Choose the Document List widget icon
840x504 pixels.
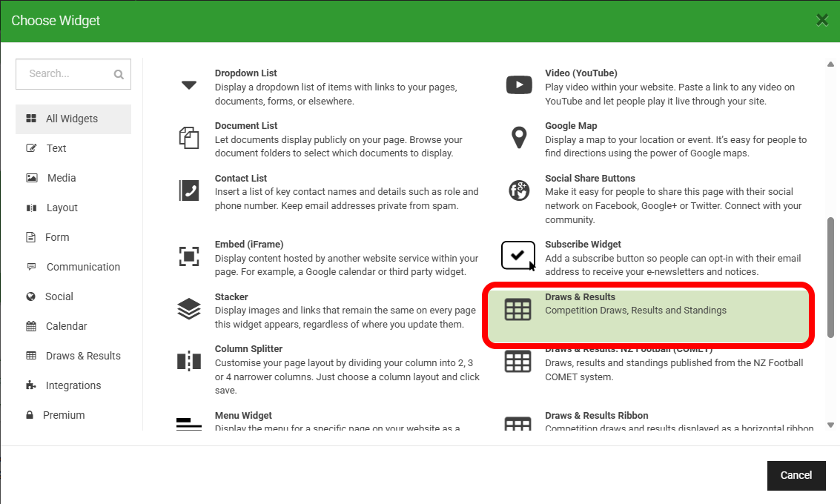click(189, 138)
